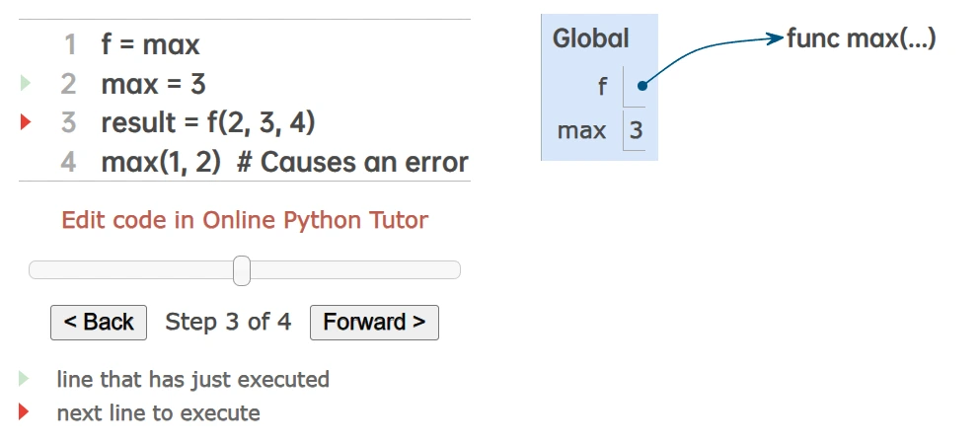The width and height of the screenshot is (980, 444).
Task: Click the arrowhead pointing to func max
Action: tap(775, 39)
